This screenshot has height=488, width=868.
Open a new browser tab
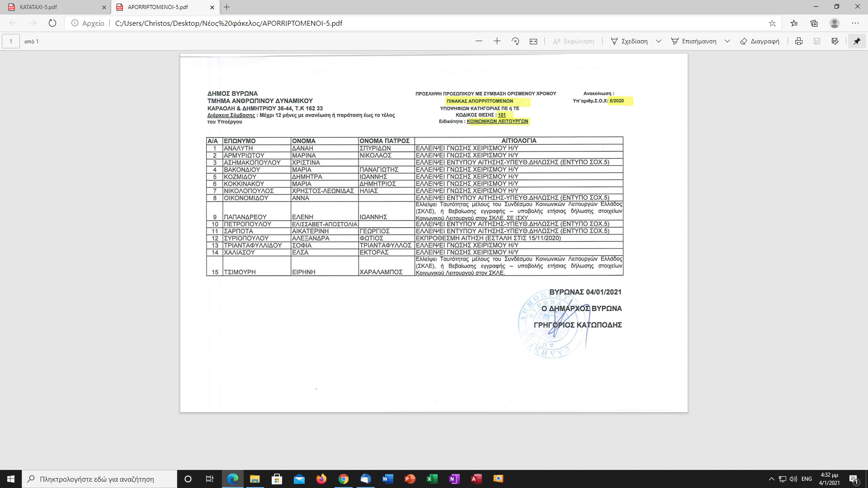[x=227, y=7]
